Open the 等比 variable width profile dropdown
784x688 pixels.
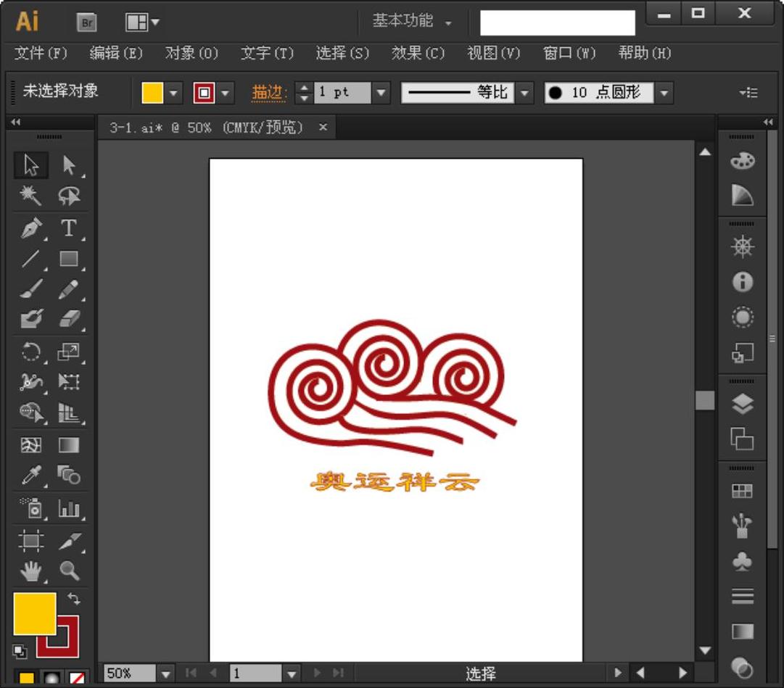click(524, 92)
